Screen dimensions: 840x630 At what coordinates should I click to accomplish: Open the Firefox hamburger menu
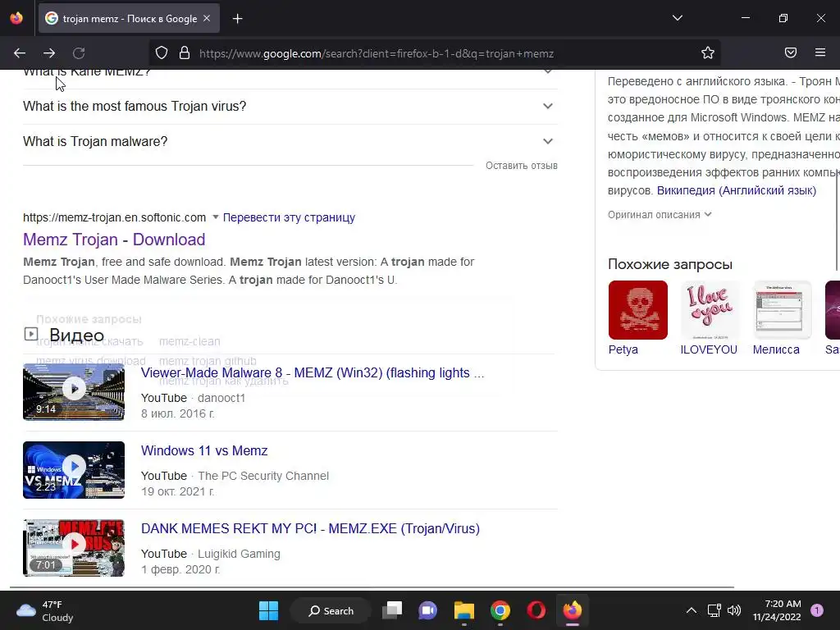pyautogui.click(x=820, y=53)
